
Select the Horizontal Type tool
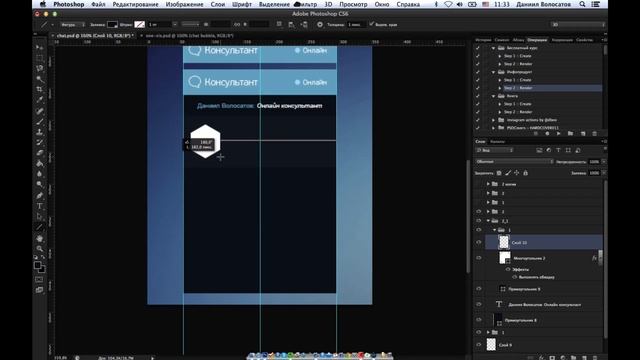click(39, 206)
